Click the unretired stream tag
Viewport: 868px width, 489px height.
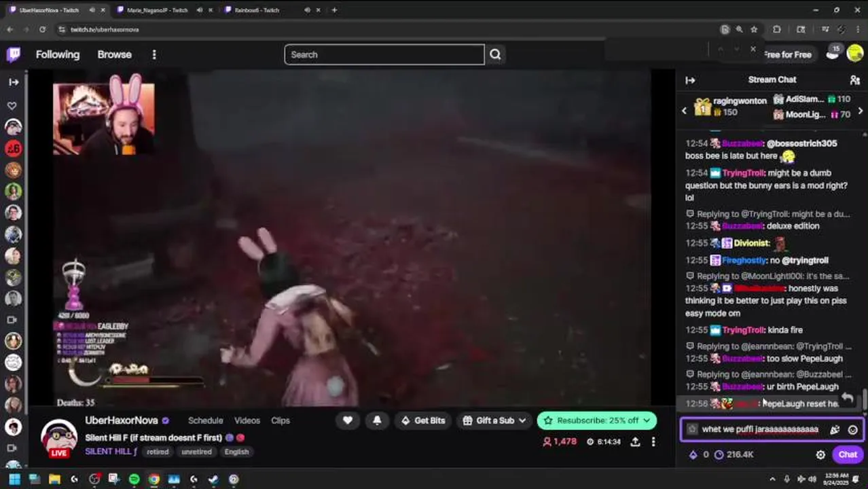[197, 452]
